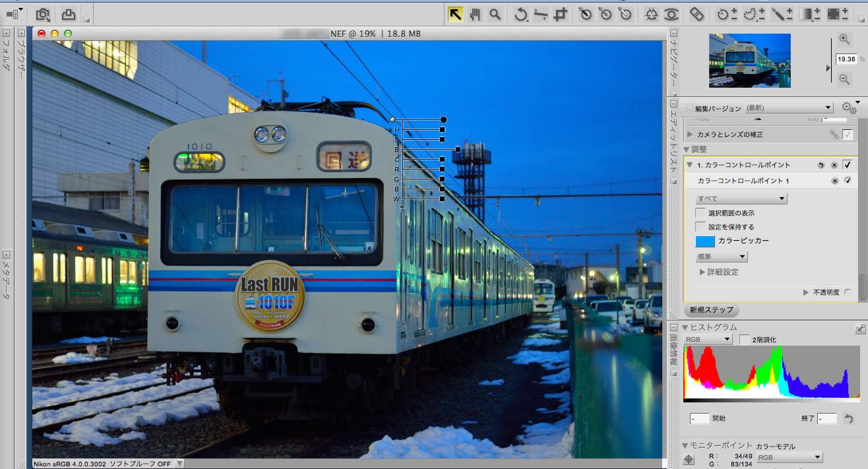Zoom in with navigator plus magnifier
The image size is (868, 469).
point(844,40)
